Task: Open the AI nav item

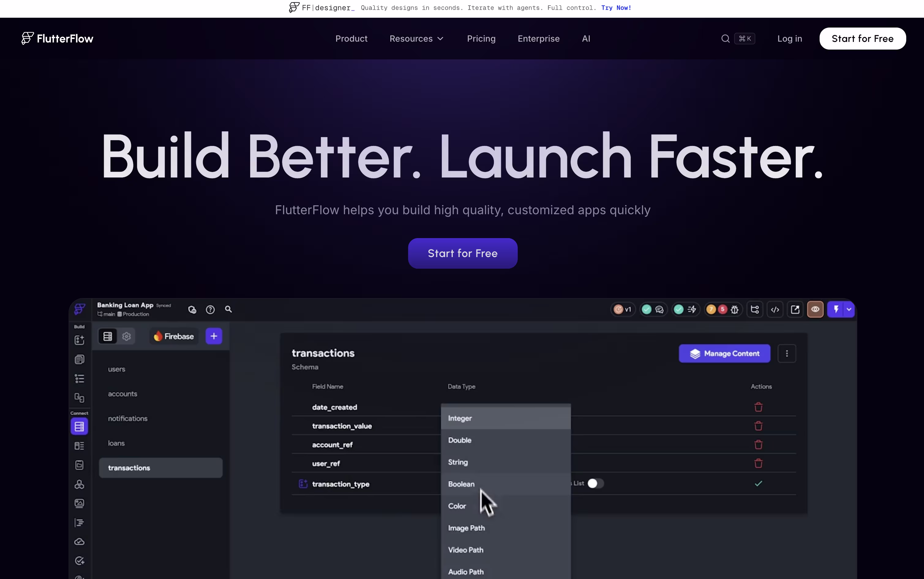Action: click(x=586, y=39)
